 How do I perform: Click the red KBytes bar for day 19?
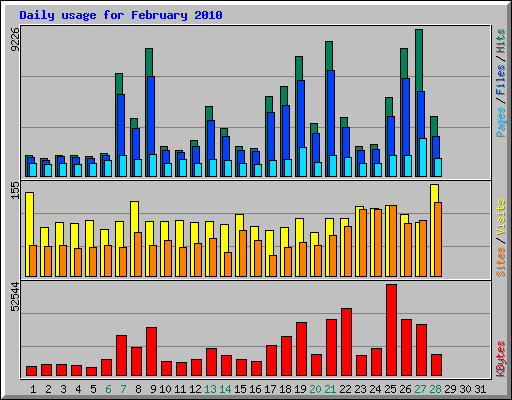pos(301,349)
